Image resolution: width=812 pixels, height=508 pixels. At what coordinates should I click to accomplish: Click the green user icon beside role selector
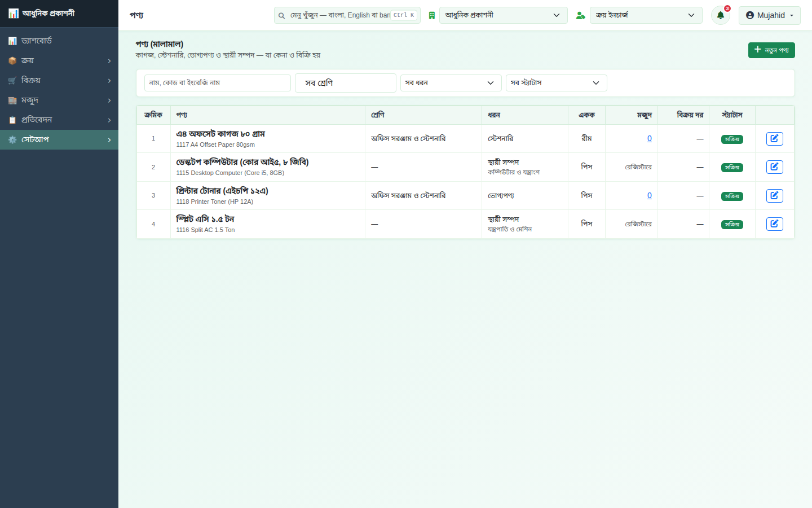tap(580, 15)
